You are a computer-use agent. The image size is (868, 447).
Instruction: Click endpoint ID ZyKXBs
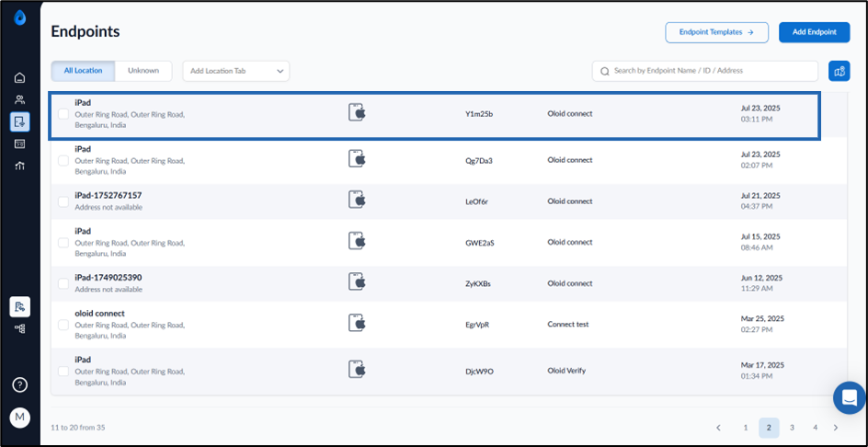478,283
